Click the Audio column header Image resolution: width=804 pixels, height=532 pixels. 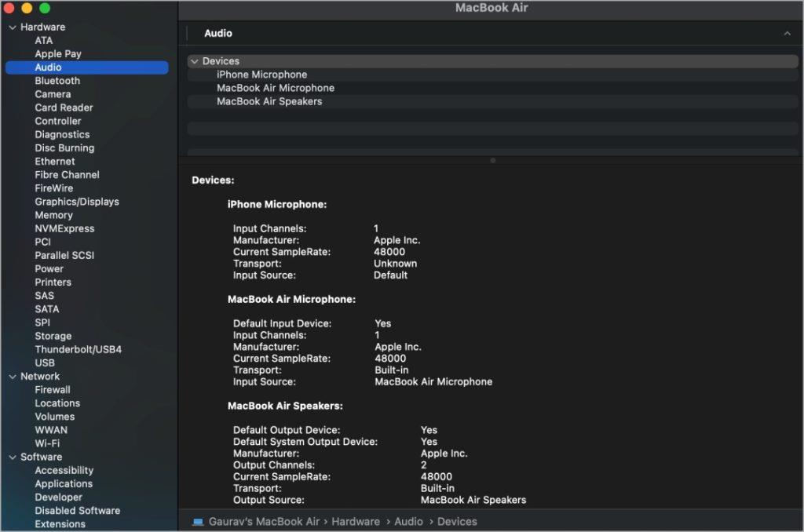[x=218, y=33]
